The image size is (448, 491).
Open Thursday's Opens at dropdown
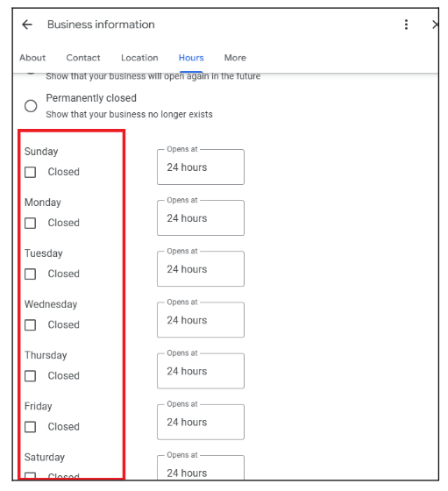point(201,371)
